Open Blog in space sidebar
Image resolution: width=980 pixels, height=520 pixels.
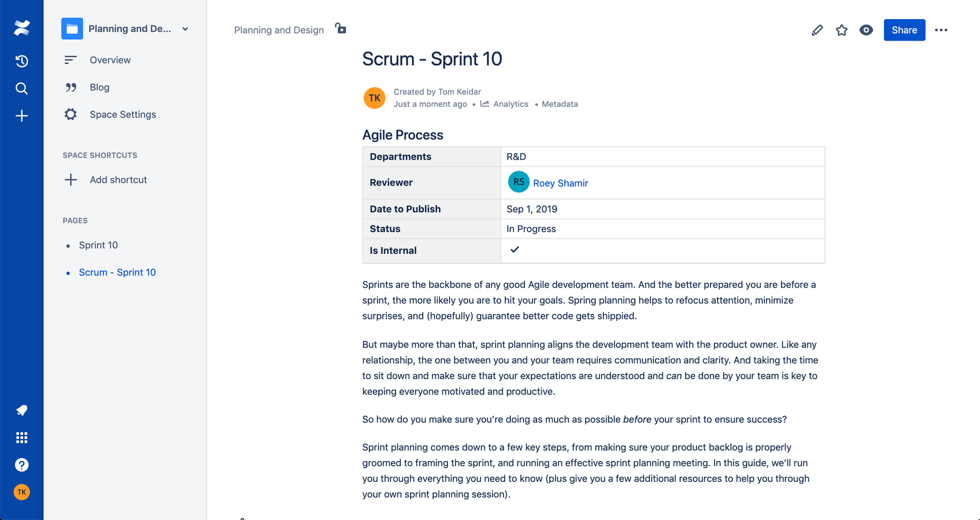coord(99,87)
